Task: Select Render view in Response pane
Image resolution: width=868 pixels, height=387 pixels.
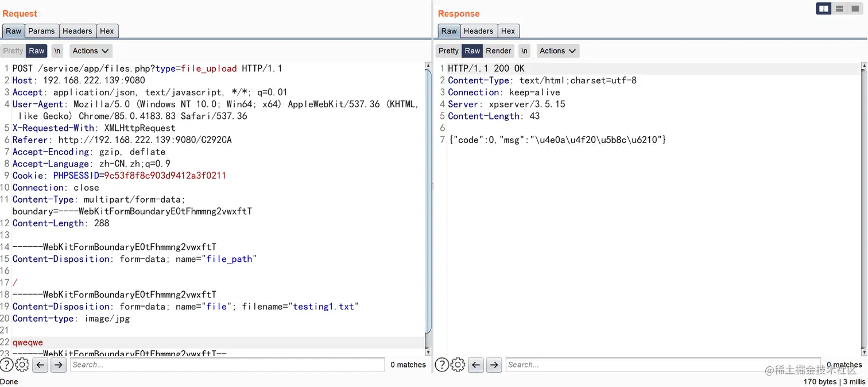Action: (498, 51)
